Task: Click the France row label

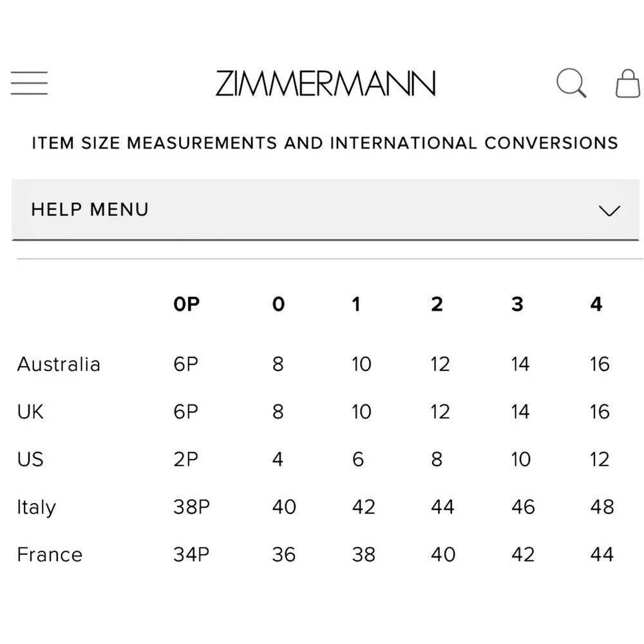Action: [50, 555]
